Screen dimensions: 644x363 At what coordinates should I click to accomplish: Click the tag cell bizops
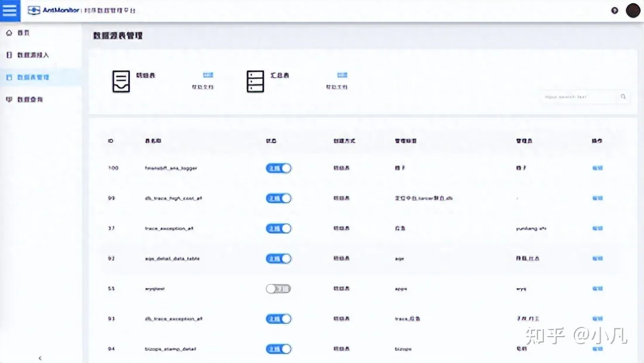(x=403, y=349)
